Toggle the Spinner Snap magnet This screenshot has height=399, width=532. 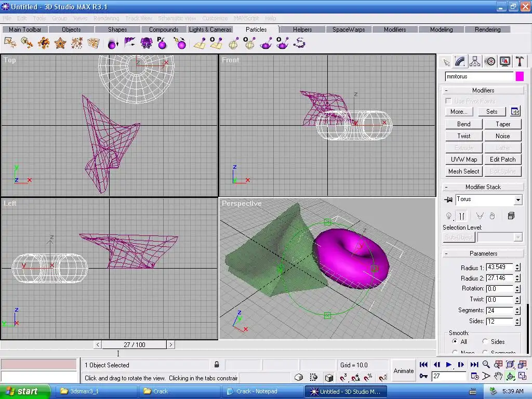[x=383, y=377]
